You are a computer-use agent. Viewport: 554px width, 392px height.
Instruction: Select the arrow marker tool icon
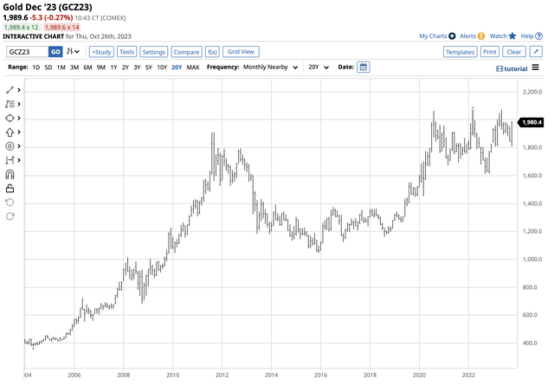(x=10, y=132)
